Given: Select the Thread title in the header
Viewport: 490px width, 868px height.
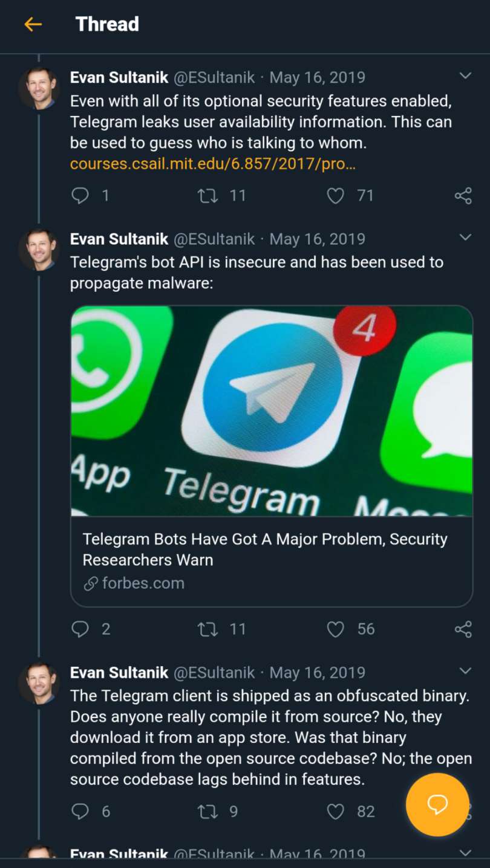Looking at the screenshot, I should 107,24.
